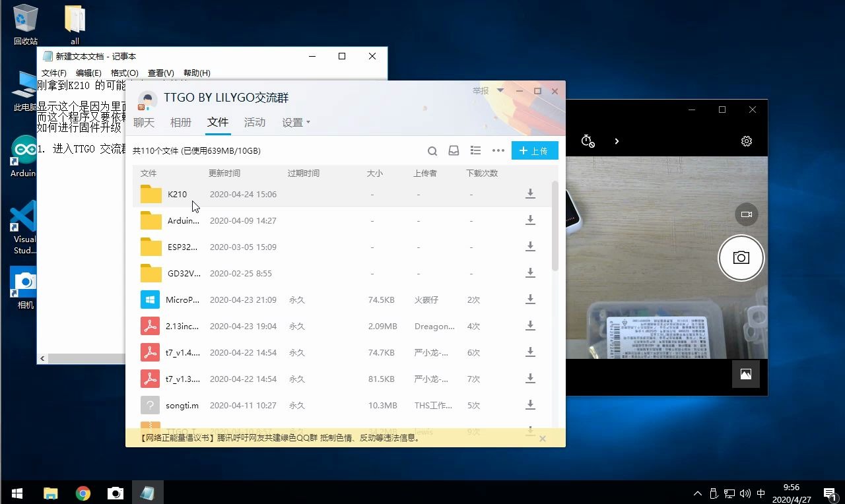Open Notepad 文件(F) menu
This screenshot has width=845, height=504.
(x=54, y=73)
